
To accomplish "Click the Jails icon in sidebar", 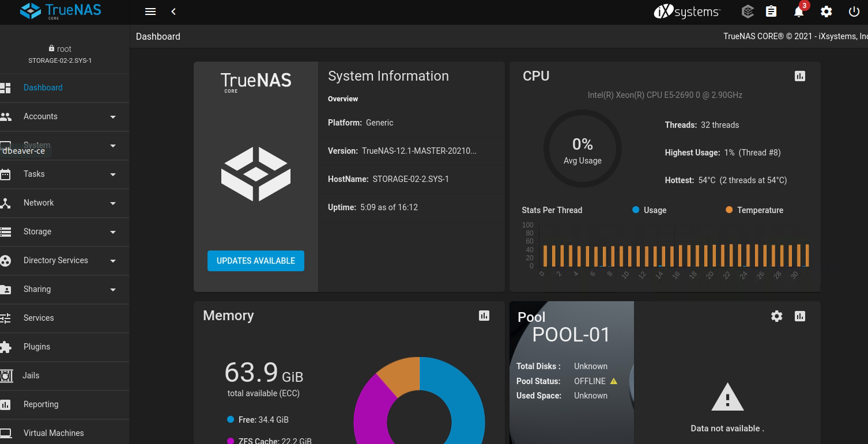I will coord(6,376).
